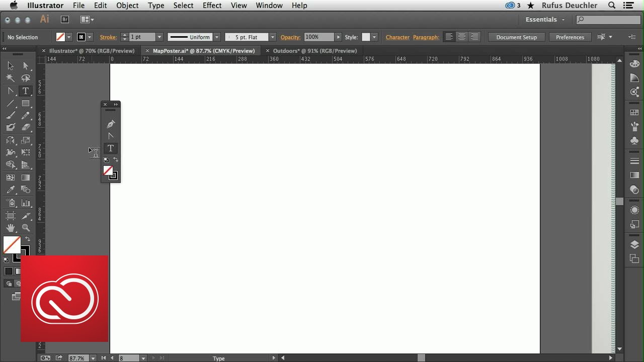Open the Swatches panel grid icon

pyautogui.click(x=634, y=113)
